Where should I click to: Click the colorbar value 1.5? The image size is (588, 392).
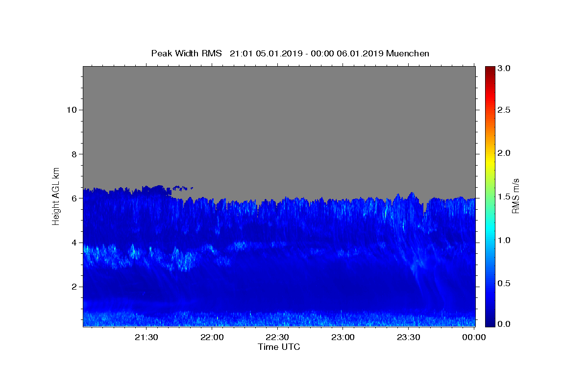point(505,196)
